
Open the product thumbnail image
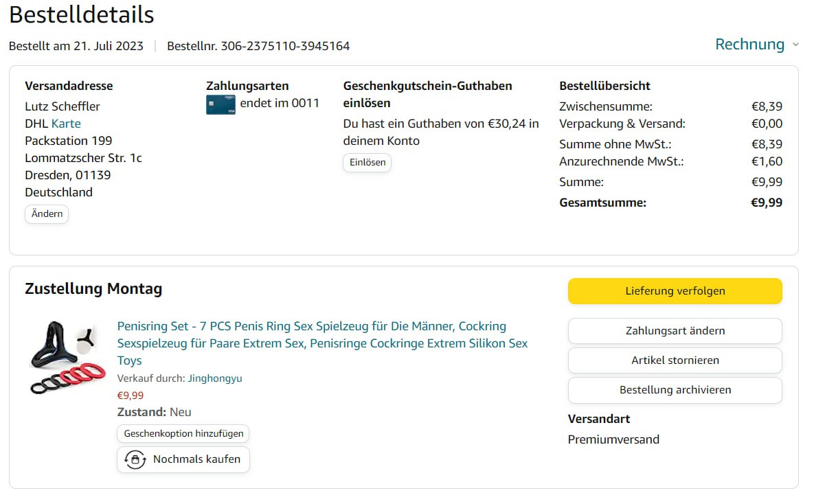point(64,358)
